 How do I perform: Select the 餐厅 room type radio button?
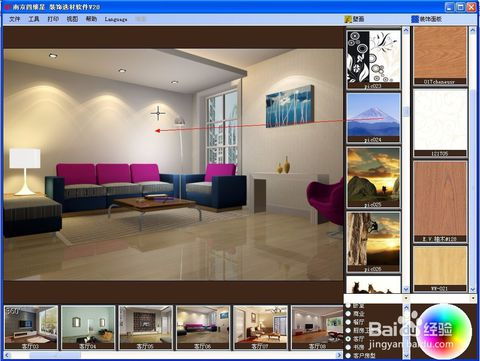[348, 322]
